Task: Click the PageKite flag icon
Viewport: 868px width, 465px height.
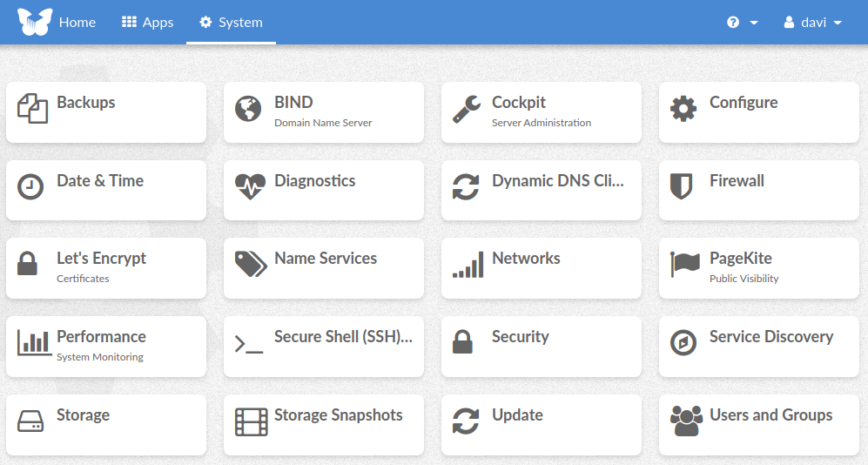Action: tap(685, 264)
